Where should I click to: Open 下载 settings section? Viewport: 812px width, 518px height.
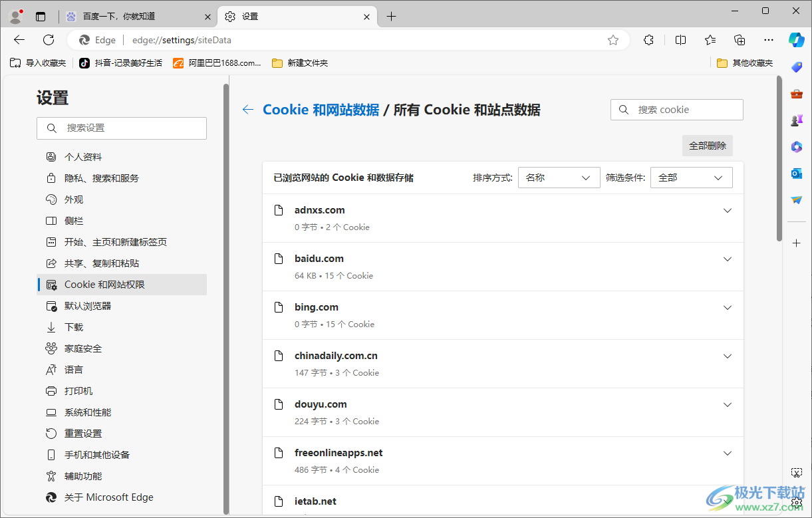(122, 327)
